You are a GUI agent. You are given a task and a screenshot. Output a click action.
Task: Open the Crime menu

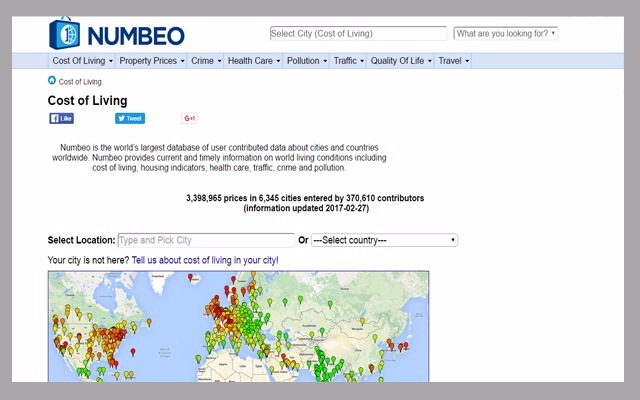point(206,61)
